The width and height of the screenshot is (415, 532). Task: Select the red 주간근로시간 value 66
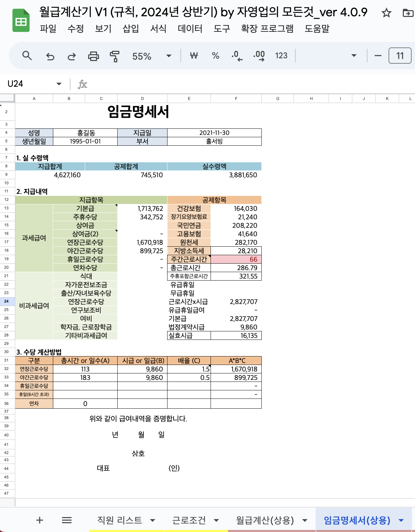pos(236,259)
